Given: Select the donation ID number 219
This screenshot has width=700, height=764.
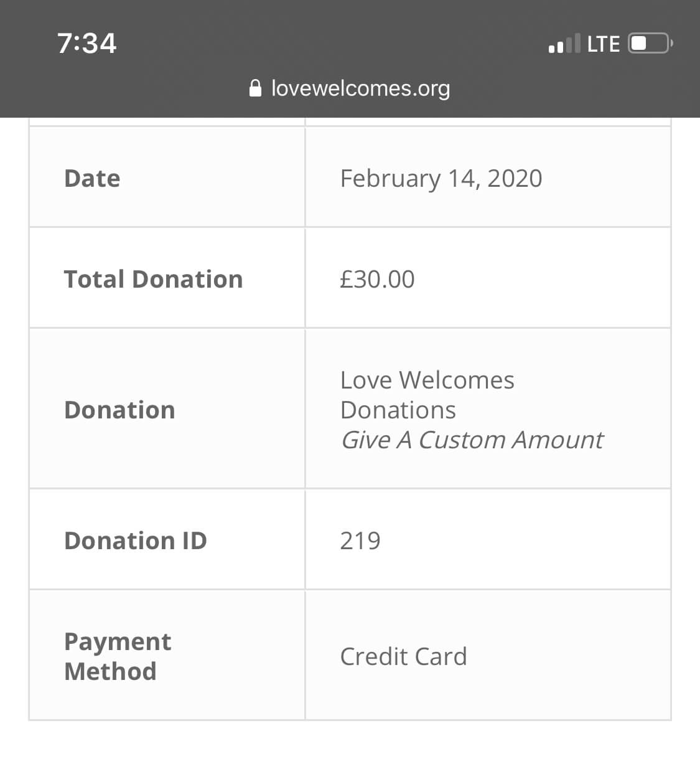Looking at the screenshot, I should click(x=360, y=540).
